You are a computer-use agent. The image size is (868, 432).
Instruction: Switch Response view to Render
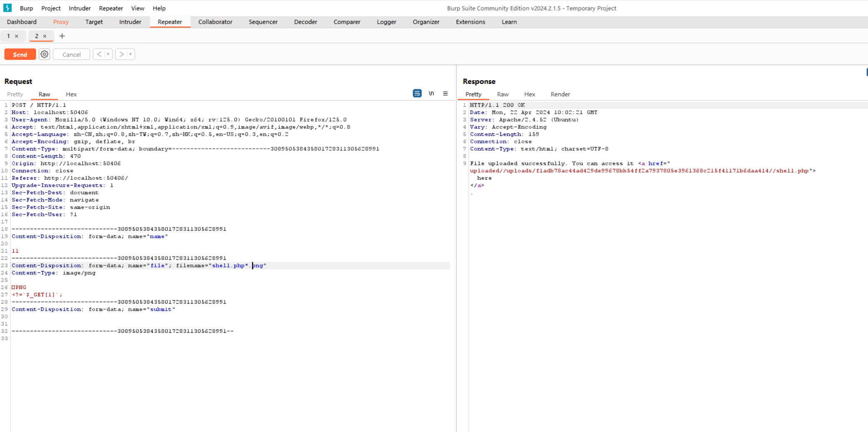click(x=560, y=95)
